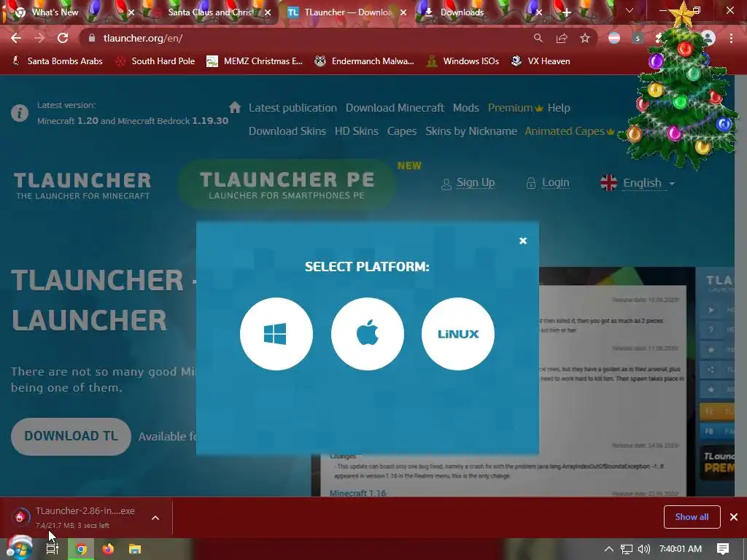
Task: Open Windows Start button
Action: point(20,548)
